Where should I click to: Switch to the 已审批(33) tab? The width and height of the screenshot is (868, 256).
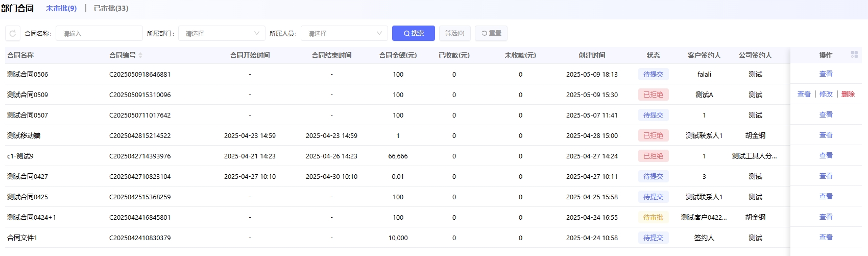coord(111,8)
